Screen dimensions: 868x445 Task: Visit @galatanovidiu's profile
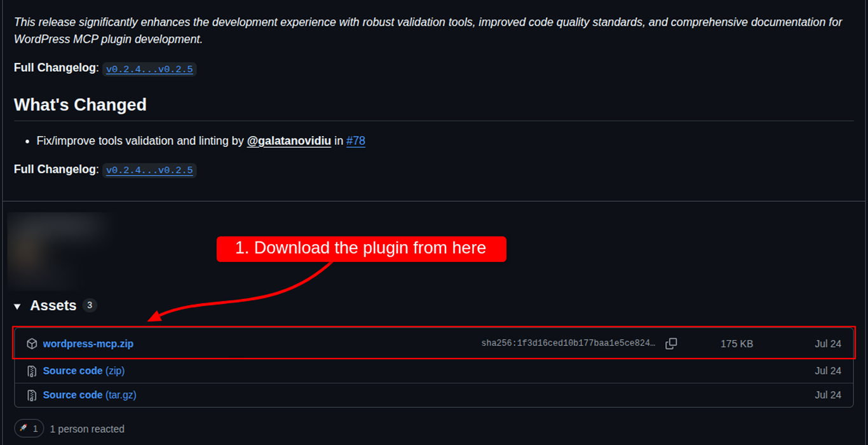[x=288, y=140]
